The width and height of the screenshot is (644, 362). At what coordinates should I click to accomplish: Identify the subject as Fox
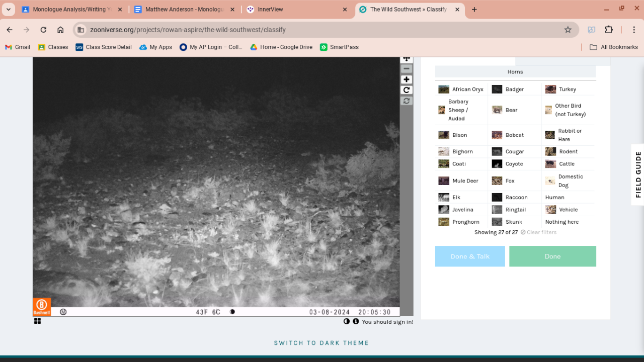click(515, 181)
